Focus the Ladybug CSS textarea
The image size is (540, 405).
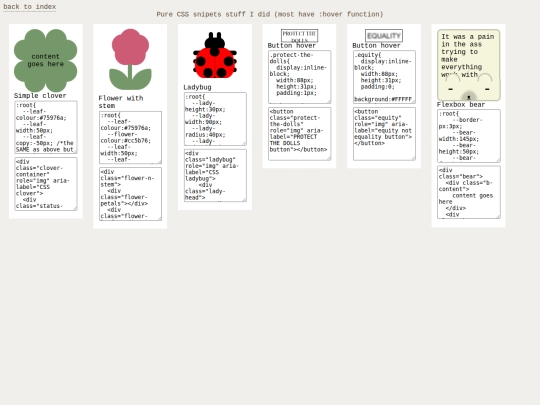coord(215,119)
